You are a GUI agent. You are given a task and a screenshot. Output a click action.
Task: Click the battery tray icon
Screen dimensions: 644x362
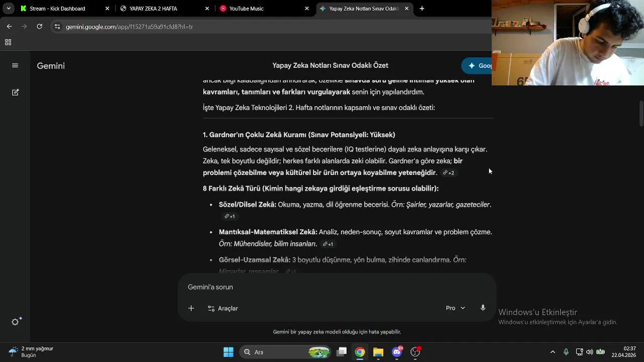tap(600, 352)
